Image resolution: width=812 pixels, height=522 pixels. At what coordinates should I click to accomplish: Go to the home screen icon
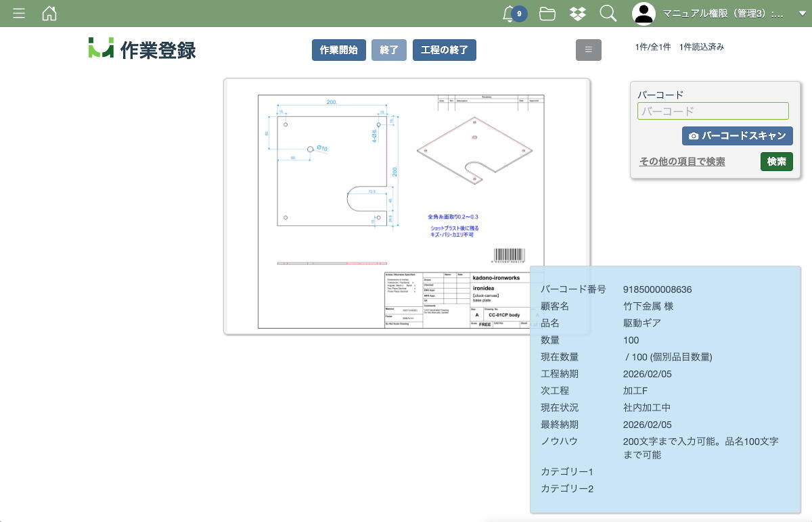(49, 14)
